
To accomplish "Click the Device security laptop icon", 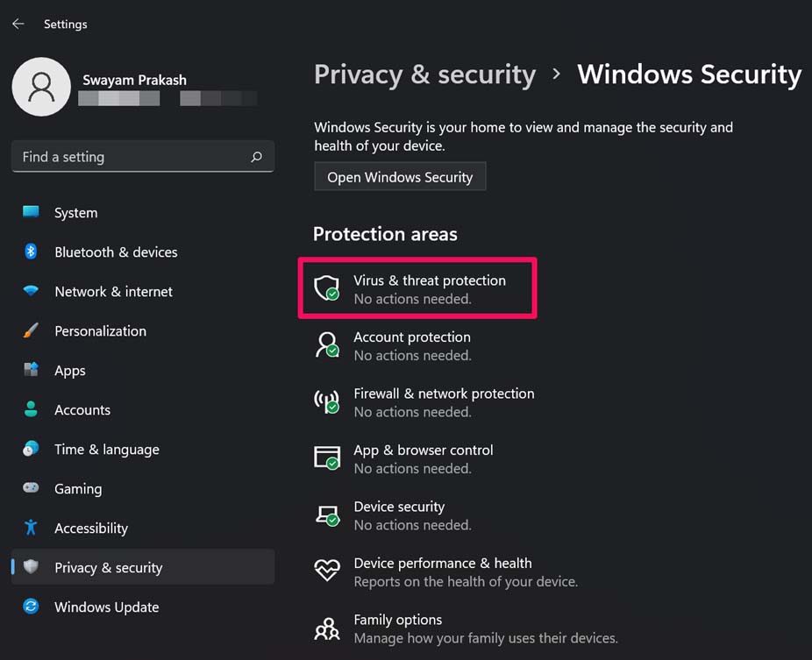I will pyautogui.click(x=326, y=515).
